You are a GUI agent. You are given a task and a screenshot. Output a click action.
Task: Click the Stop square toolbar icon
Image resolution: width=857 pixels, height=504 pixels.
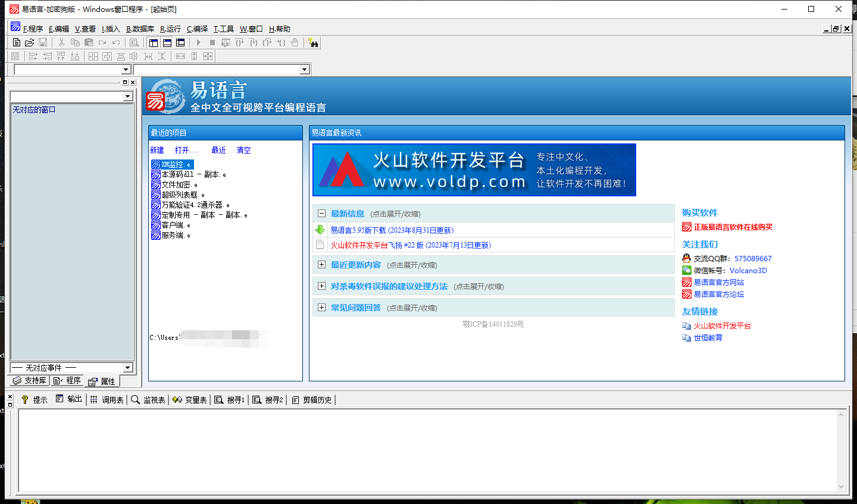(212, 43)
